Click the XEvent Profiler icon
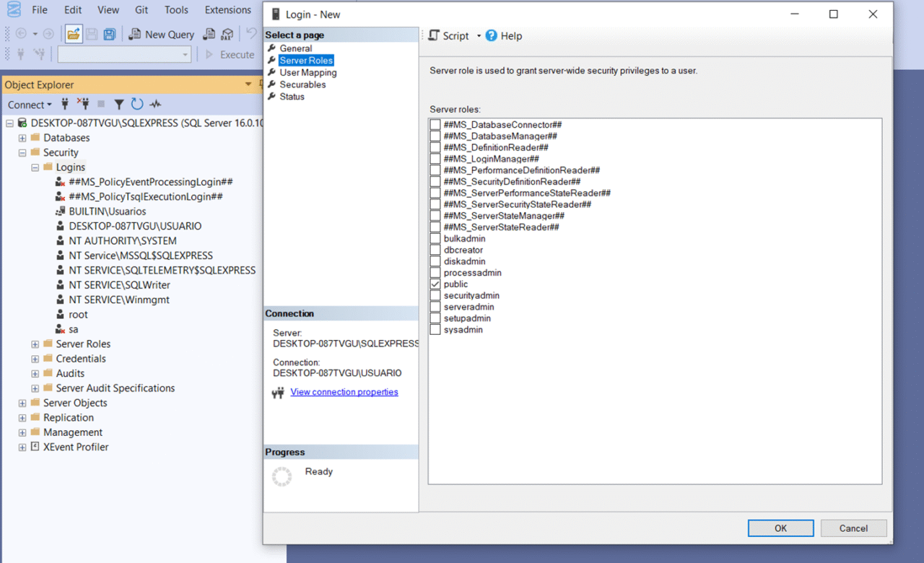Image resolution: width=924 pixels, height=563 pixels. click(x=35, y=447)
